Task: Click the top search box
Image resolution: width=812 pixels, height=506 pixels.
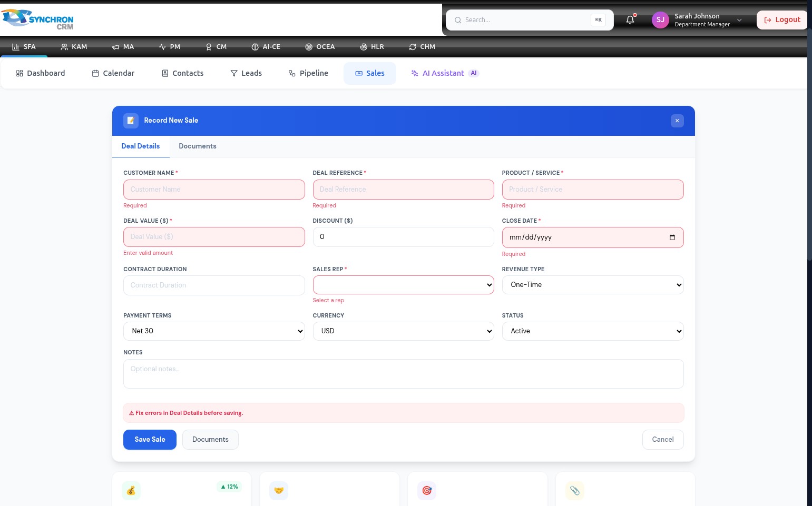Action: point(530,20)
